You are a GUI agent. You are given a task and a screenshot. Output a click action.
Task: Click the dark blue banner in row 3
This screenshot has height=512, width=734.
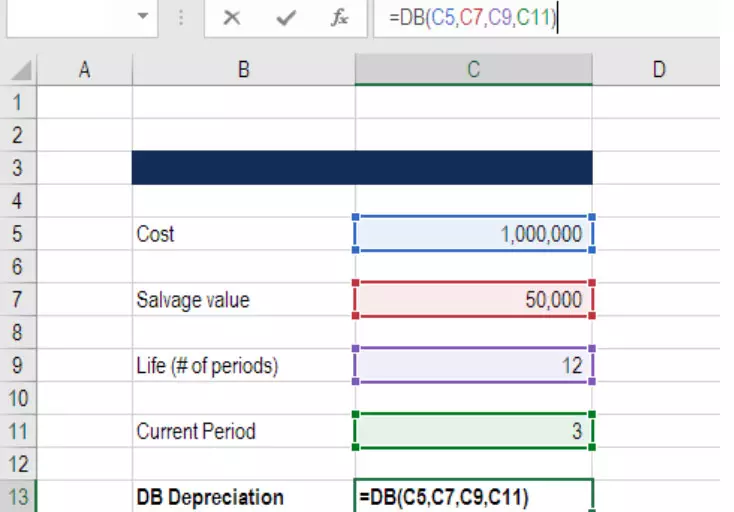(362, 168)
